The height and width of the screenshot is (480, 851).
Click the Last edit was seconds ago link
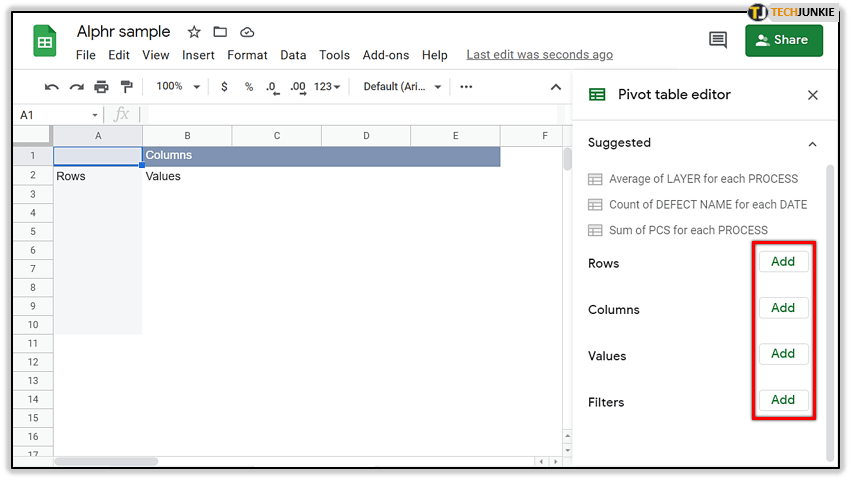pos(539,55)
